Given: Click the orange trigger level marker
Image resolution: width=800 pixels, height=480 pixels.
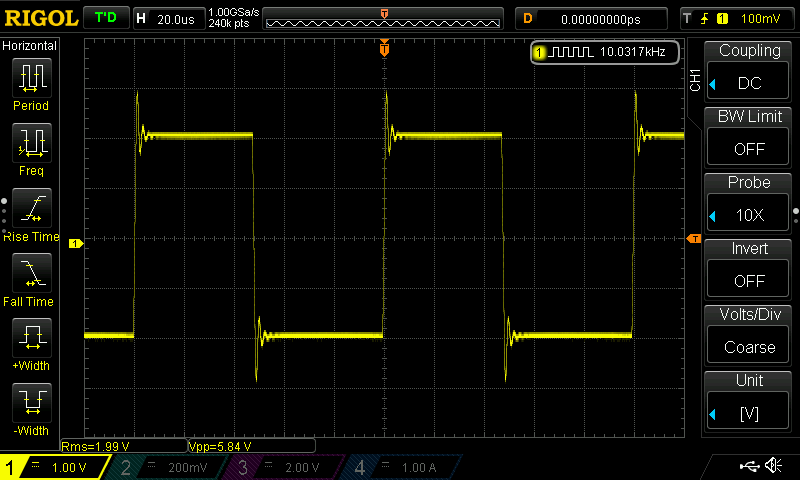Looking at the screenshot, I should pos(693,238).
